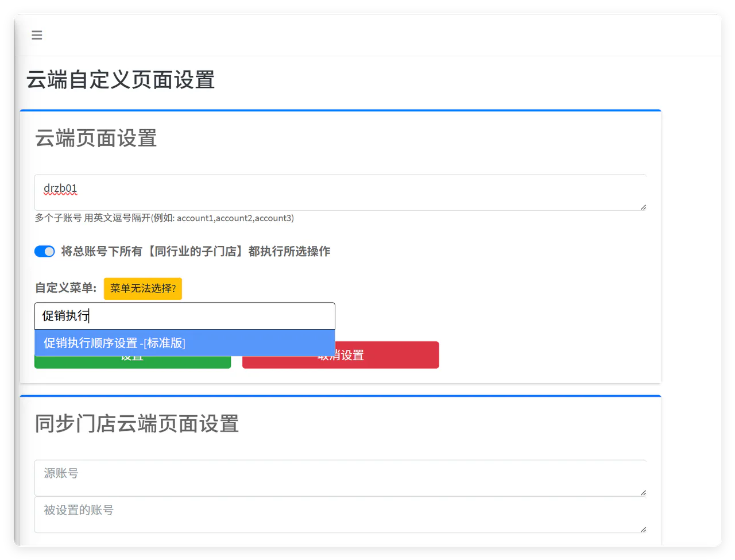Click the 同步门店云端页面设置 card title
The image size is (735, 560).
click(x=137, y=424)
